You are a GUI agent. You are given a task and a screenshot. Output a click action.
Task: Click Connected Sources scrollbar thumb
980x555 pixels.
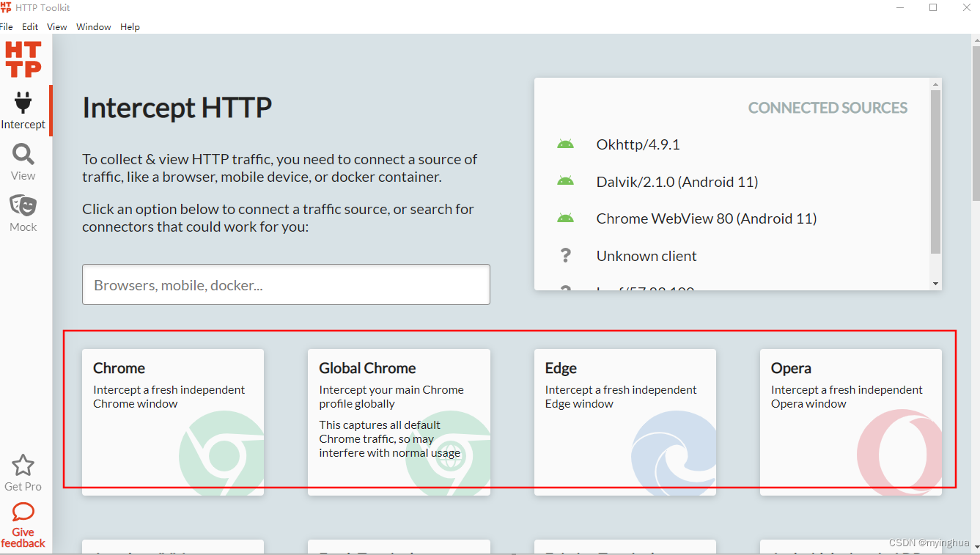coord(935,172)
